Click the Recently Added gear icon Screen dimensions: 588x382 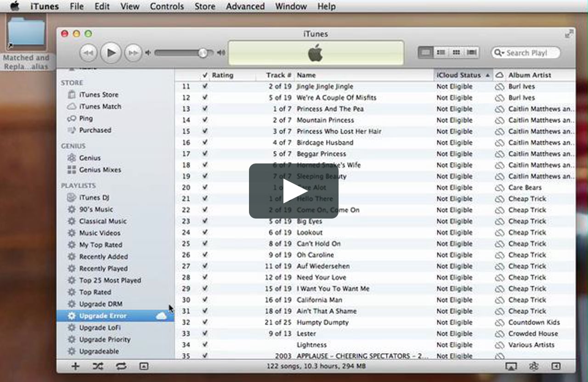tap(72, 257)
